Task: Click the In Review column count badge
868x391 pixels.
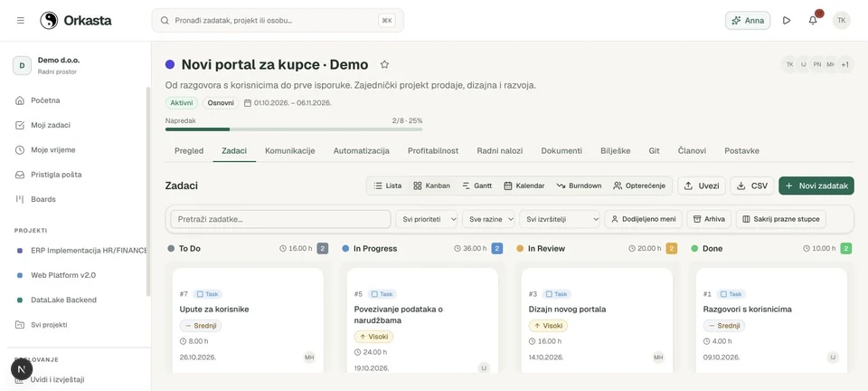Action: 672,249
